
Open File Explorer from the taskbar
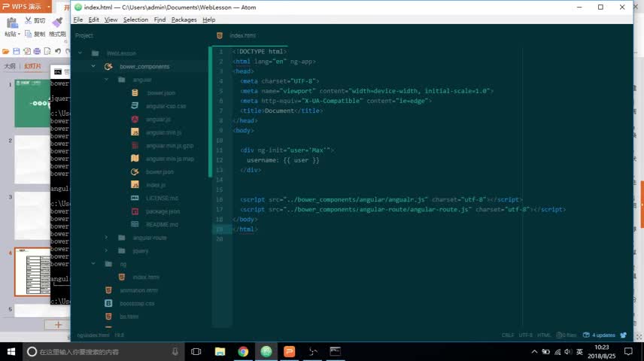coord(220,351)
